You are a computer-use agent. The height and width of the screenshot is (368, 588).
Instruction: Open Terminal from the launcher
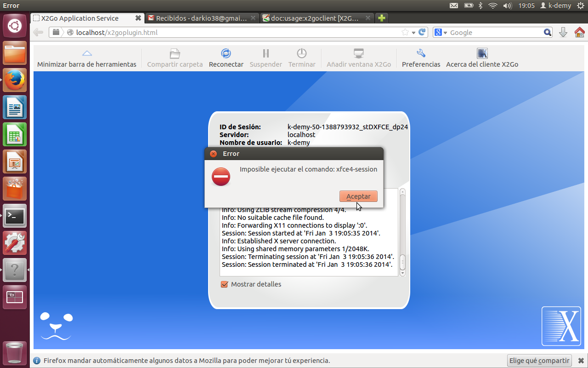point(15,216)
